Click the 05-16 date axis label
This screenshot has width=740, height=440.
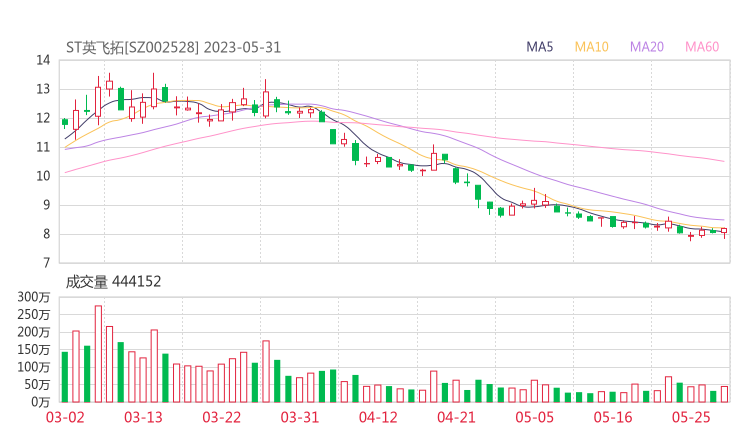coord(613,417)
